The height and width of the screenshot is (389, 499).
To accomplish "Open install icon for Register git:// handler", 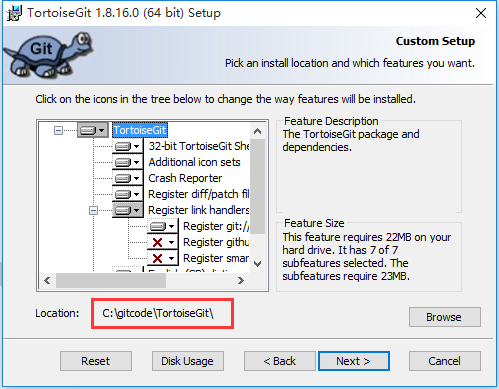I will click(x=162, y=226).
